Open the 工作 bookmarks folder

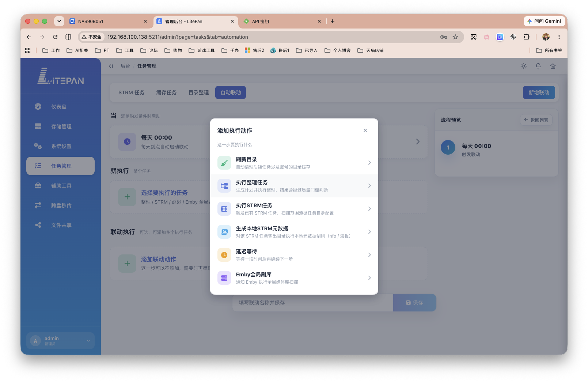[51, 50]
